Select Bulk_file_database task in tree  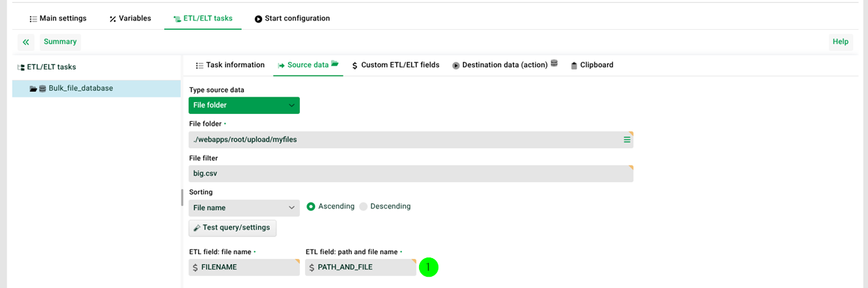click(81, 89)
